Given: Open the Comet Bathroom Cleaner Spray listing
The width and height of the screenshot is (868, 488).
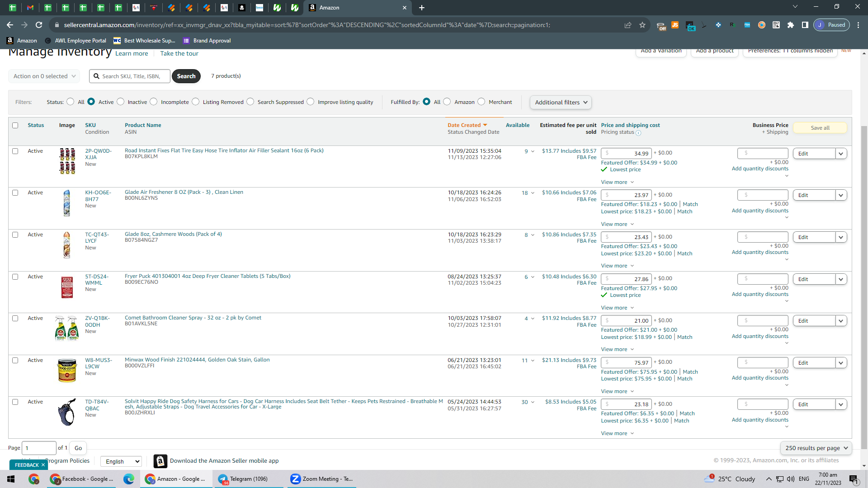Looking at the screenshot, I should 193,318.
